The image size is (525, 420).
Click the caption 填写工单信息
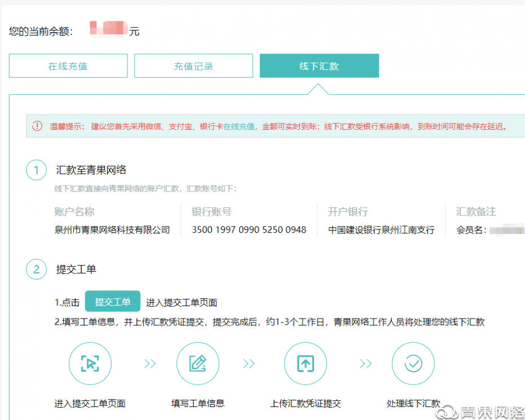[198, 404]
